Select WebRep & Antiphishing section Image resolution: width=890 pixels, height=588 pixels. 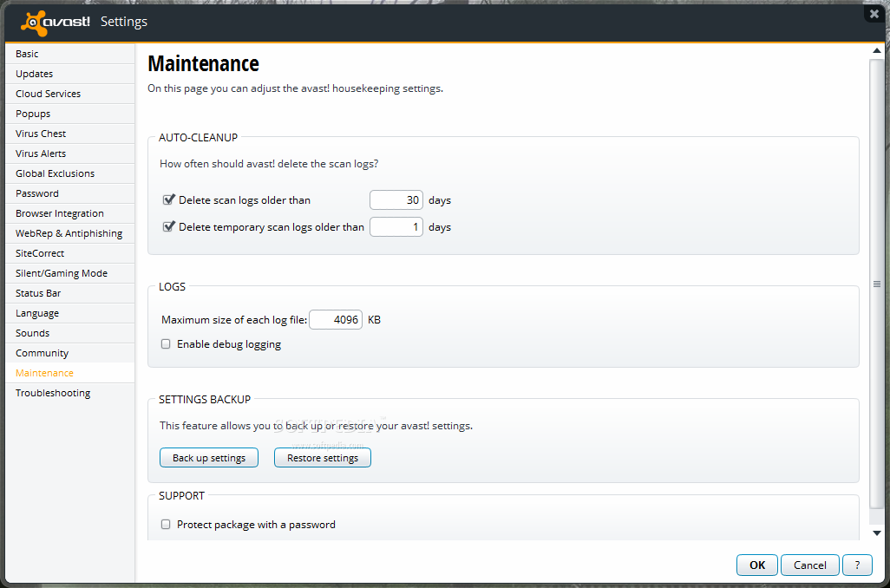coord(70,233)
